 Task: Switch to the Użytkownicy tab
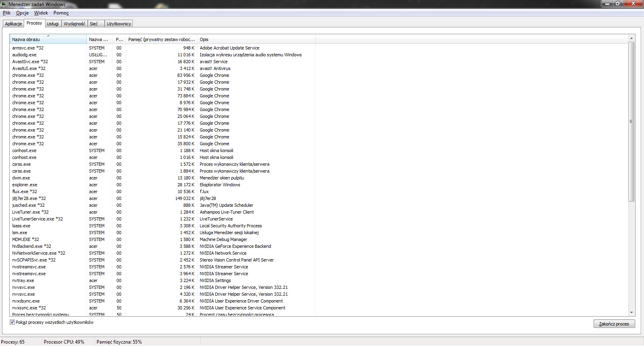pyautogui.click(x=119, y=24)
